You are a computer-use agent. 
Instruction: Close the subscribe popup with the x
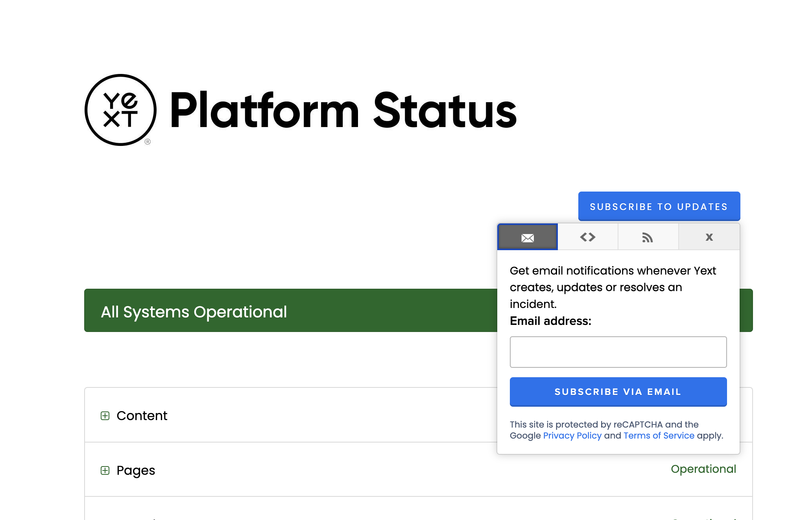pyautogui.click(x=709, y=237)
